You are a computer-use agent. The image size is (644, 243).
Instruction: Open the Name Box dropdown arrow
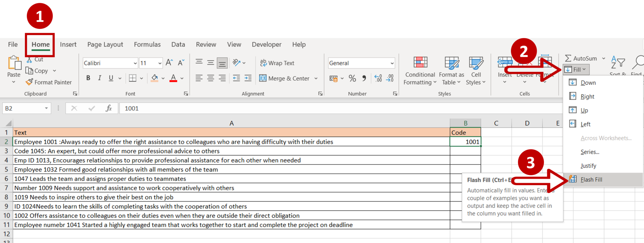(x=46, y=108)
